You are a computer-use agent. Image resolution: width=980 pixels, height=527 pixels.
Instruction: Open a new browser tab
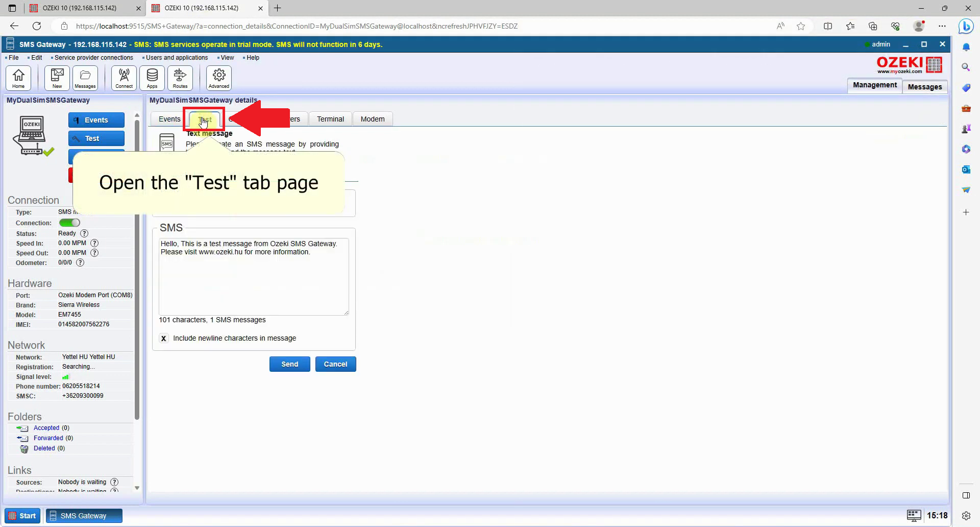coord(278,8)
